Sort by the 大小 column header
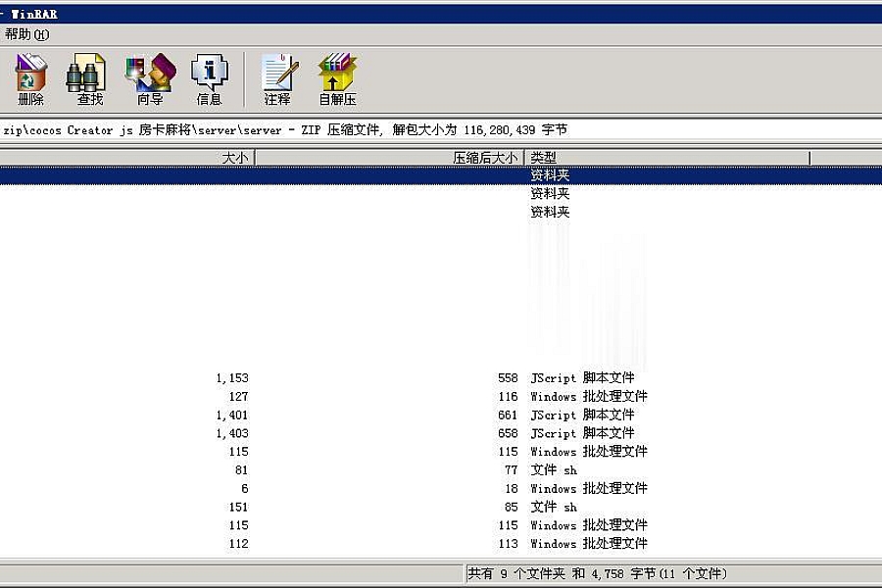The image size is (882, 588). 127,158
